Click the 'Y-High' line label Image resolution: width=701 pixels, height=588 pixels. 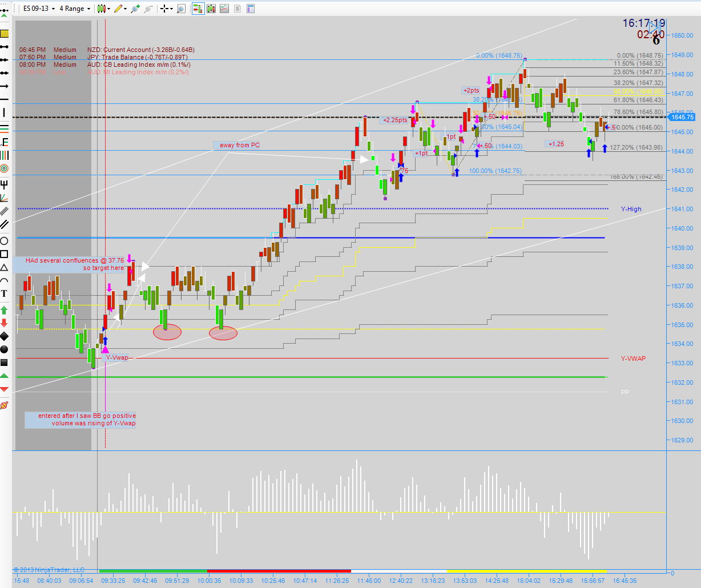coord(631,209)
